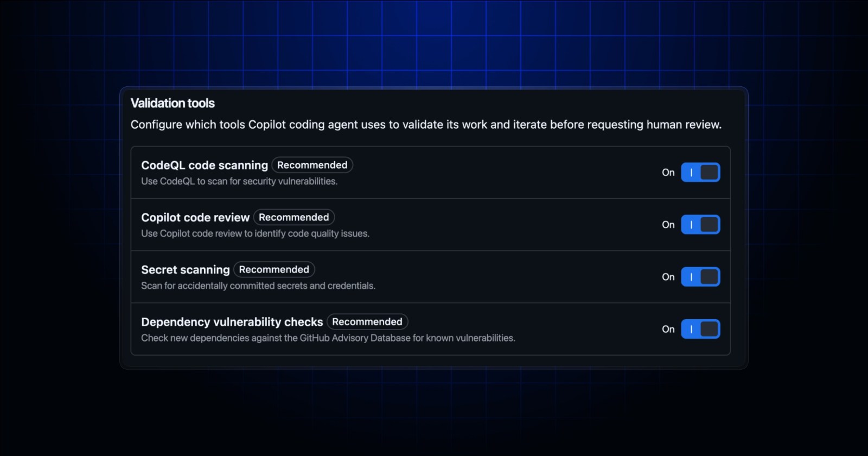Click 'Use CodeQL to scan for security vulnerabilities' text
This screenshot has width=868, height=456.
point(239,181)
